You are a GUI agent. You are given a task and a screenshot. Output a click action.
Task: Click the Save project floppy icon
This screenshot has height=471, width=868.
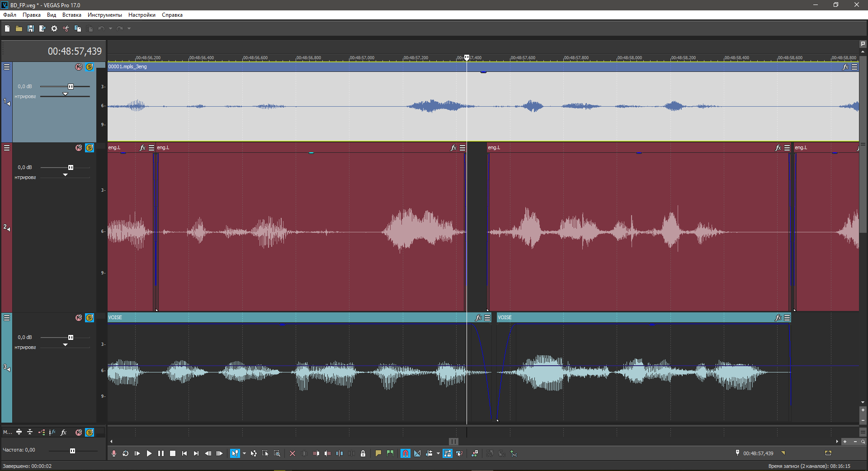point(31,28)
